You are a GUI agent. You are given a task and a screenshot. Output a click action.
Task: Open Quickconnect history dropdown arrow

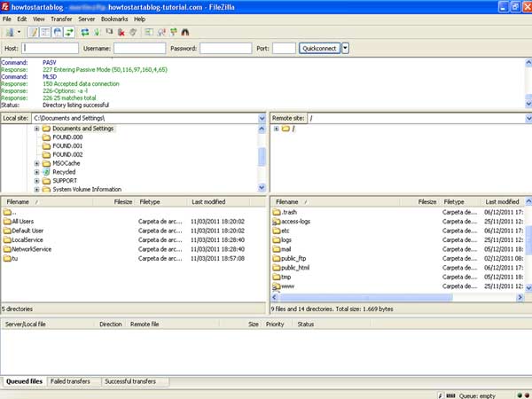click(346, 48)
